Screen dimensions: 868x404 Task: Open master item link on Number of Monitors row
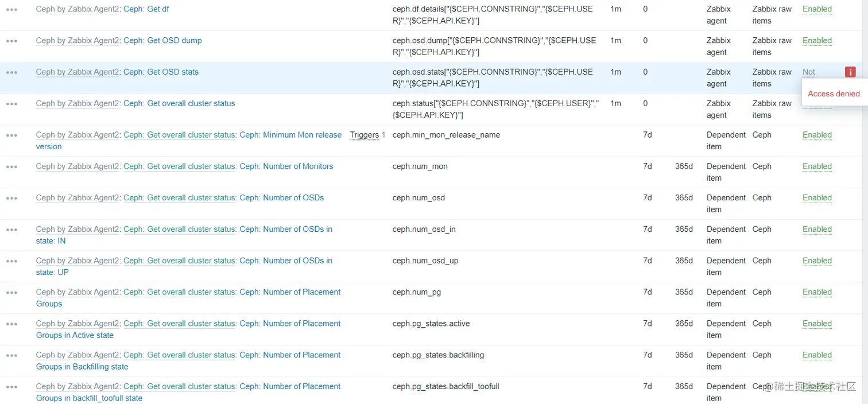click(179, 166)
